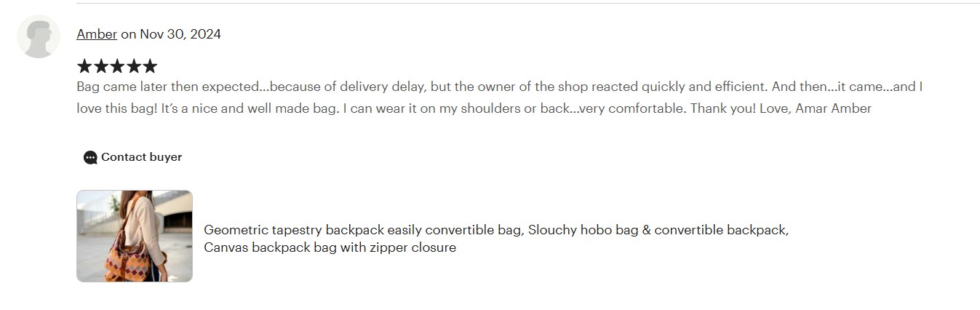Image resolution: width=980 pixels, height=310 pixels.
Task: Open the tapestry backpack product thumbnail
Action: pyautogui.click(x=135, y=236)
